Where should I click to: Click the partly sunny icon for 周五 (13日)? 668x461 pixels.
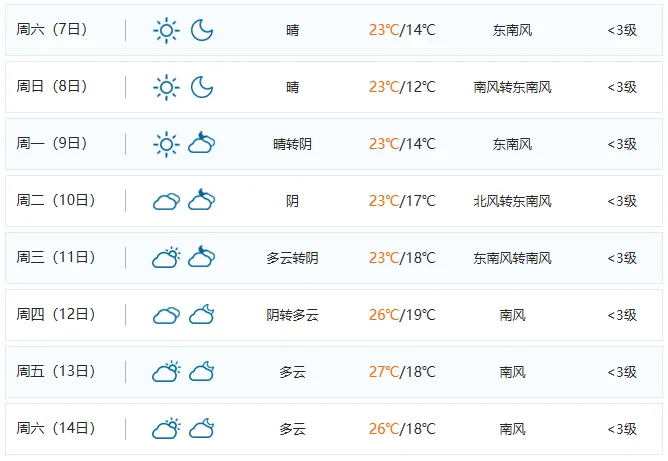[x=166, y=372]
